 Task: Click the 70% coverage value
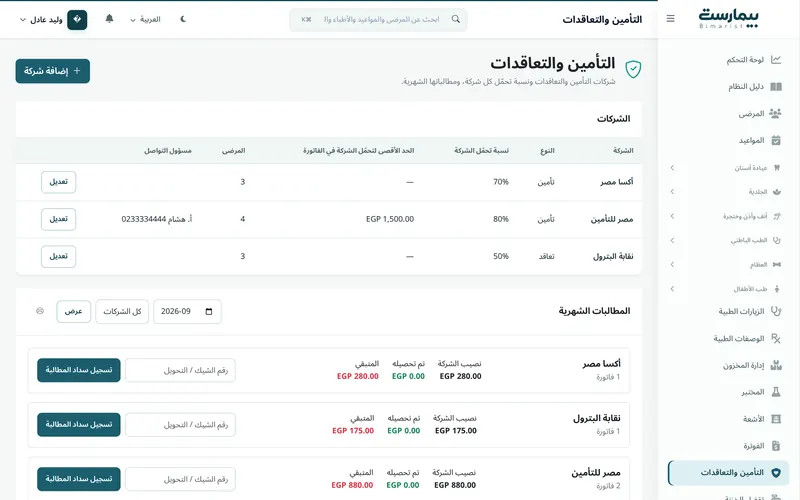click(501, 182)
